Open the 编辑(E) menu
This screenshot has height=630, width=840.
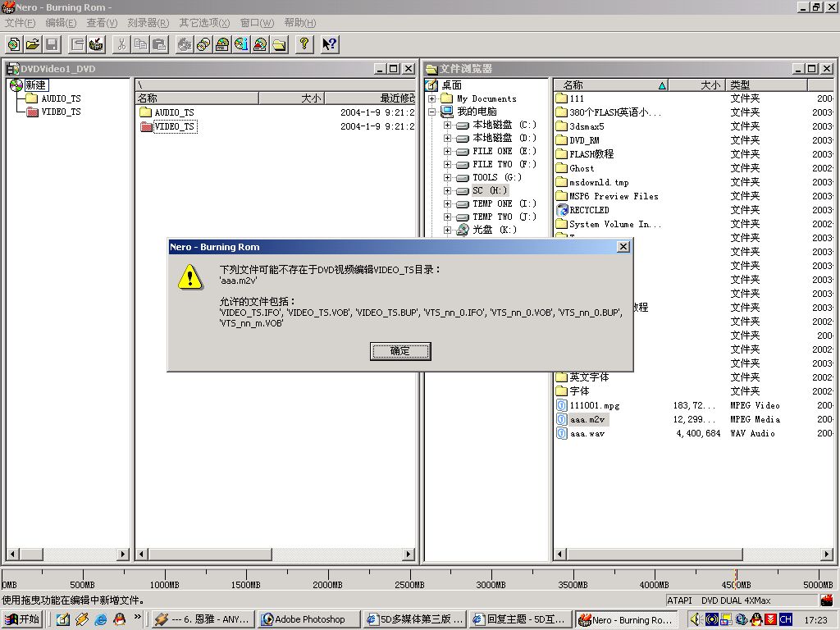pyautogui.click(x=61, y=22)
